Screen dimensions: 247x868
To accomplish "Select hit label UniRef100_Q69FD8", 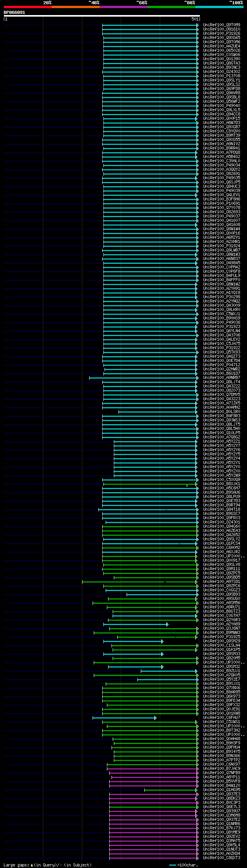I will [222, 88].
